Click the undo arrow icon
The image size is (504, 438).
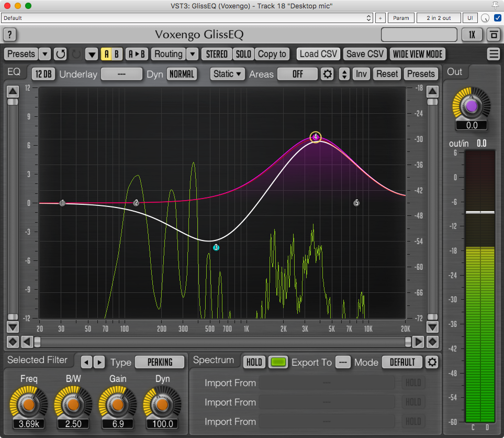pos(60,54)
